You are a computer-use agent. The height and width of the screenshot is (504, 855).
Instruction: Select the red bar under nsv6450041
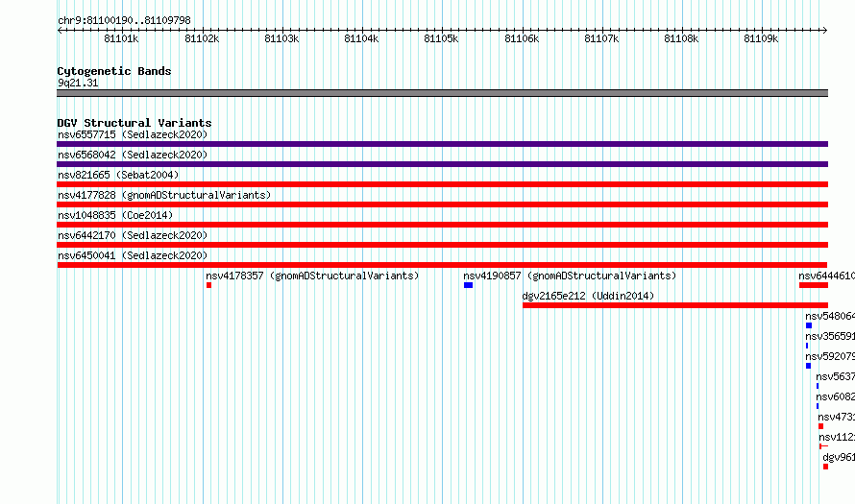point(442,265)
